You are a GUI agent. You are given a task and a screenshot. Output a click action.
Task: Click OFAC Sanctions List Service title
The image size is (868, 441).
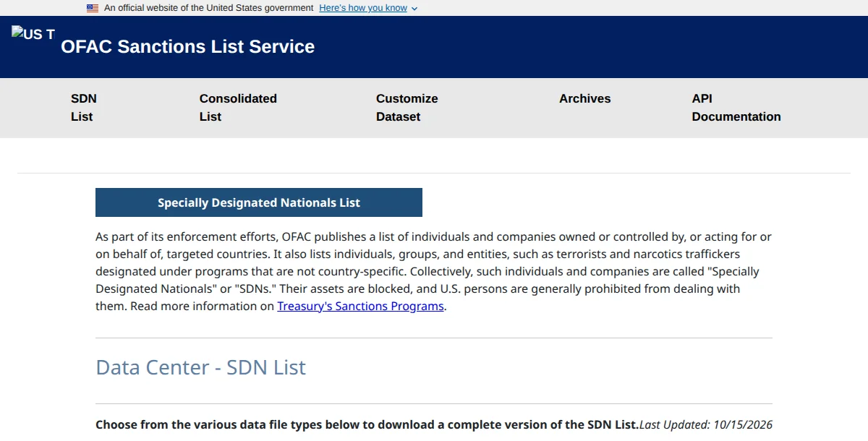click(x=188, y=46)
